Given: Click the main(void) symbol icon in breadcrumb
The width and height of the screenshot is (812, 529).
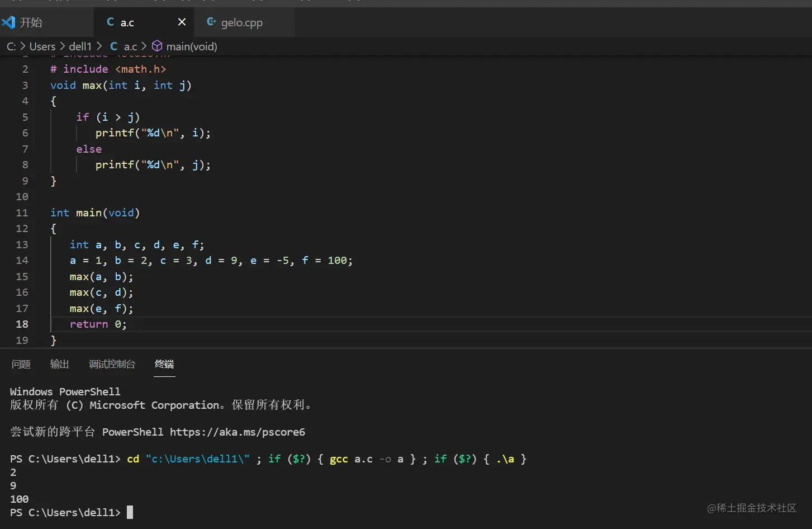Looking at the screenshot, I should point(157,46).
